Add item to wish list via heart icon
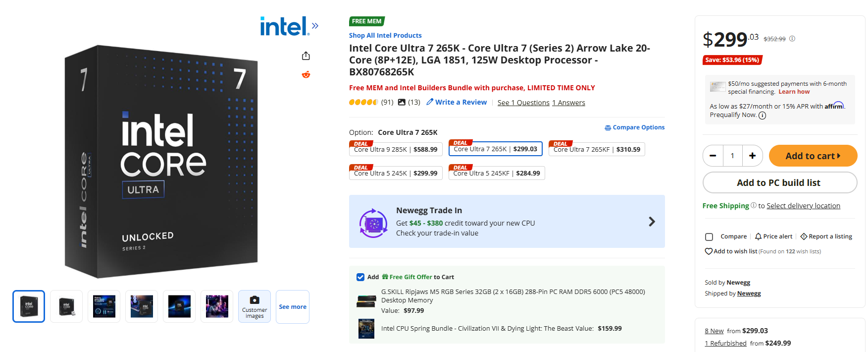This screenshot has width=868, height=352. (x=708, y=251)
